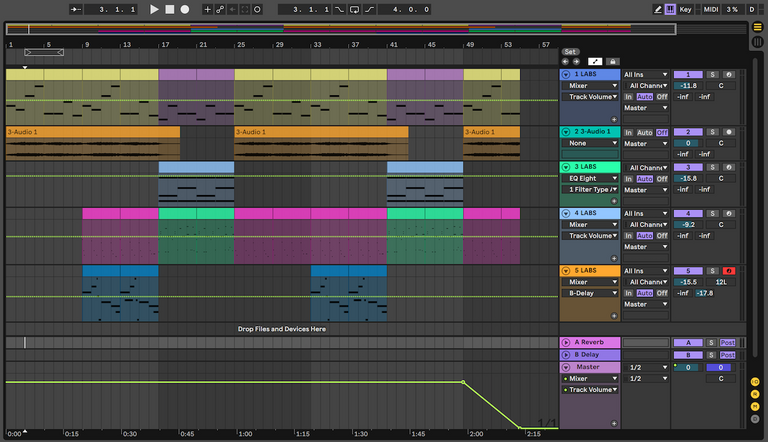The width and height of the screenshot is (768, 442).
Task: Open 5 LABS B-Delay control chooser
Action: (590, 293)
